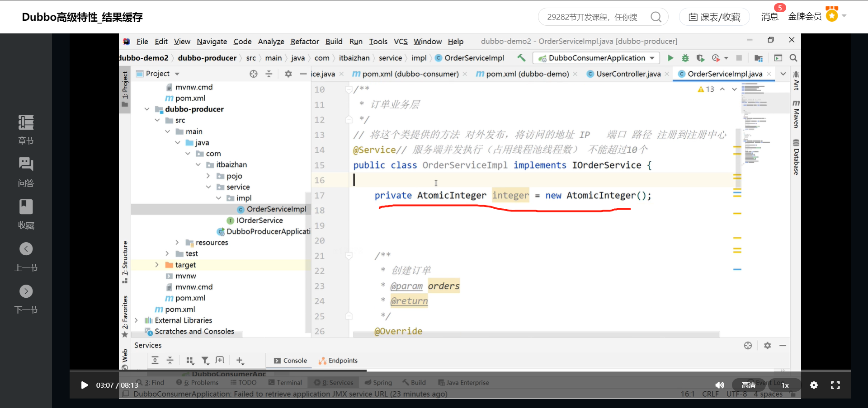This screenshot has height=408, width=868.
Task: Click the Services expand all icon
Action: click(155, 360)
